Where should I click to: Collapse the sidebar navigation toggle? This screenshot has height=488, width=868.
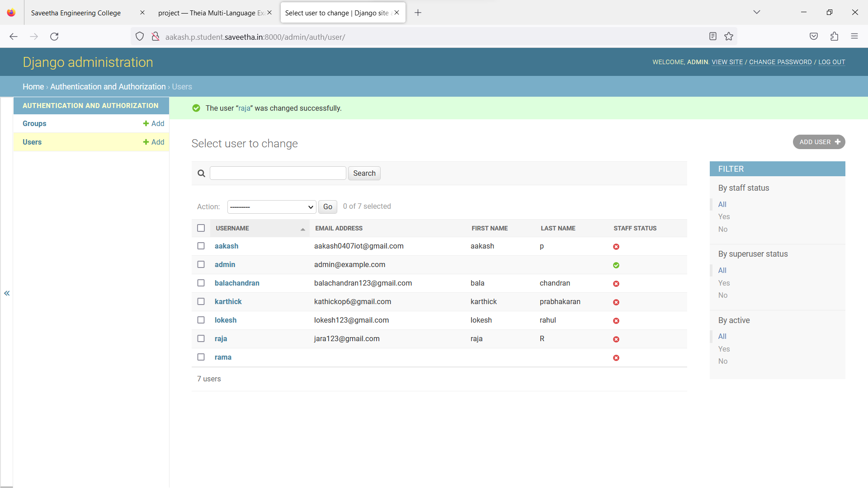click(x=7, y=293)
